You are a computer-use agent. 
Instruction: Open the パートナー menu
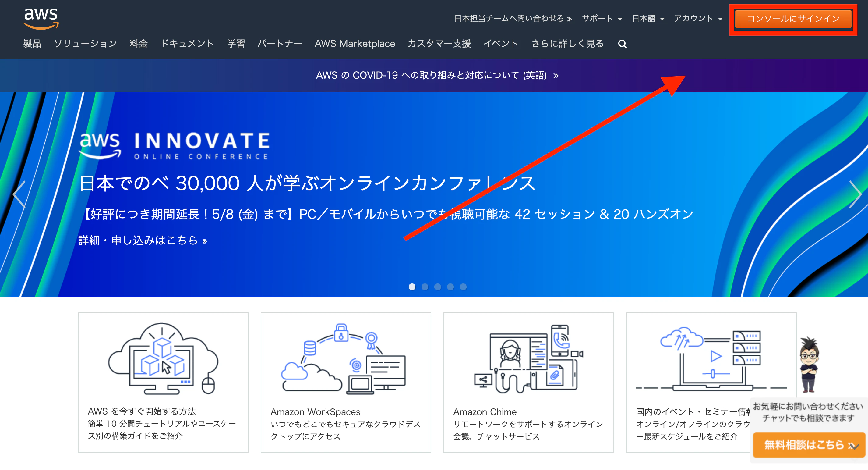[x=280, y=44]
